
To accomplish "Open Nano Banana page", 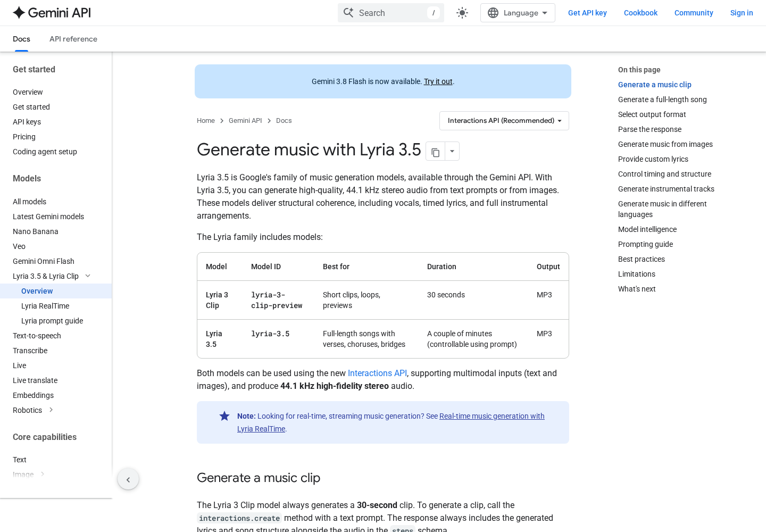I will tap(36, 231).
